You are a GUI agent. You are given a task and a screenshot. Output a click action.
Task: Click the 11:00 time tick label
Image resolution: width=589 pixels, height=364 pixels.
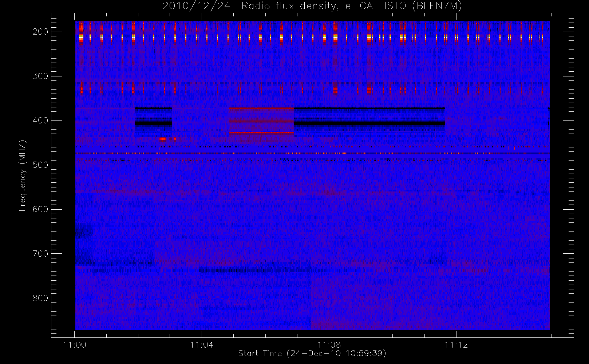75,345
